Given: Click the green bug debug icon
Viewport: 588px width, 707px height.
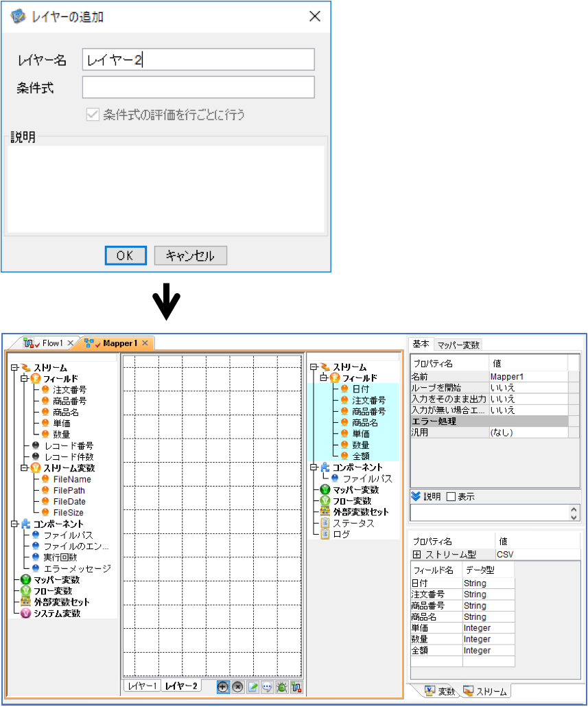Looking at the screenshot, I should [282, 686].
